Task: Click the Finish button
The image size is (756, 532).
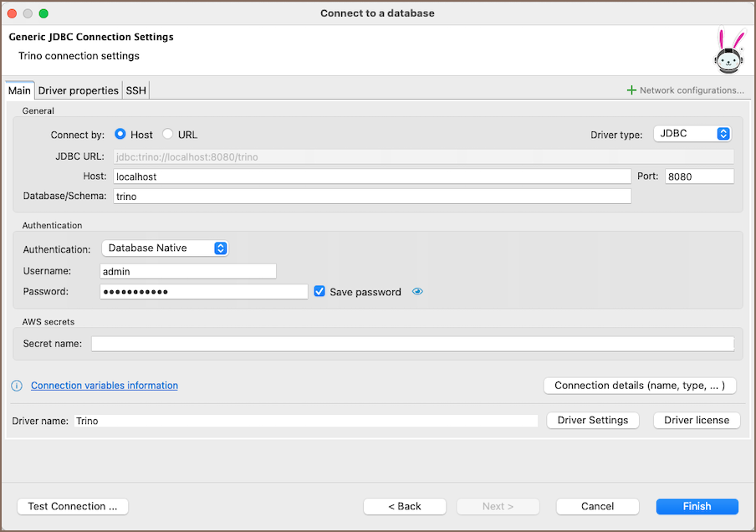Action: (697, 506)
